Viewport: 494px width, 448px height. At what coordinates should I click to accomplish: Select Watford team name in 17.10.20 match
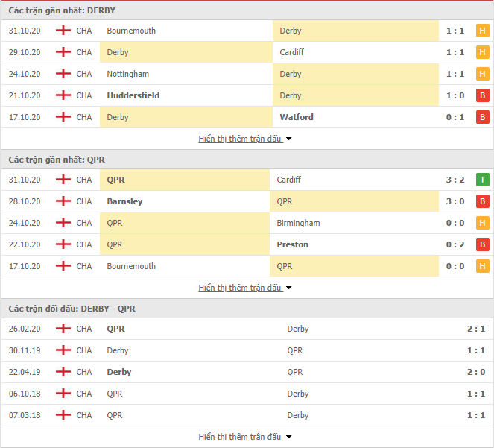[297, 117]
